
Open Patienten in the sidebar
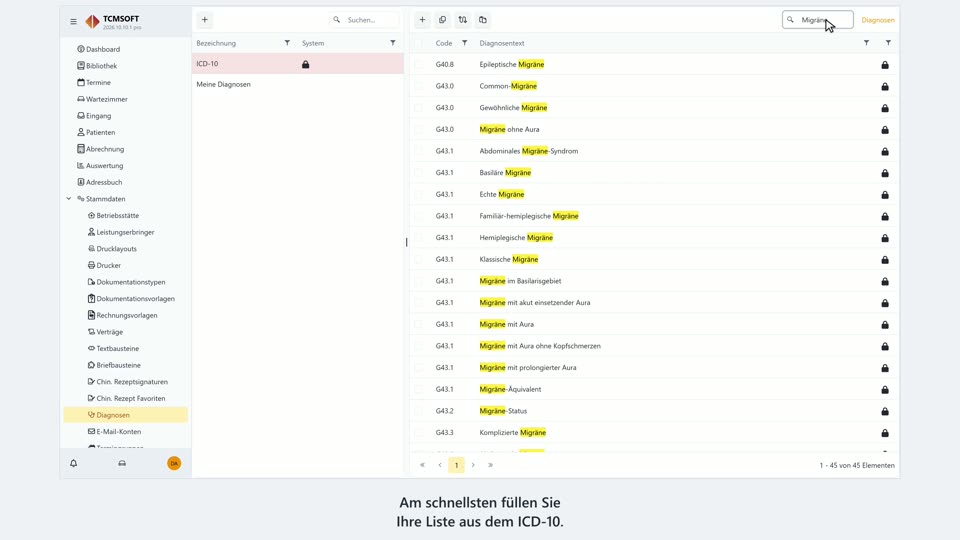[x=96, y=132]
